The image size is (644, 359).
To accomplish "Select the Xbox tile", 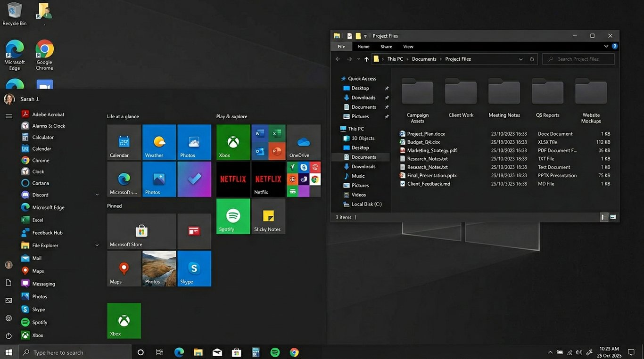I will (x=233, y=142).
